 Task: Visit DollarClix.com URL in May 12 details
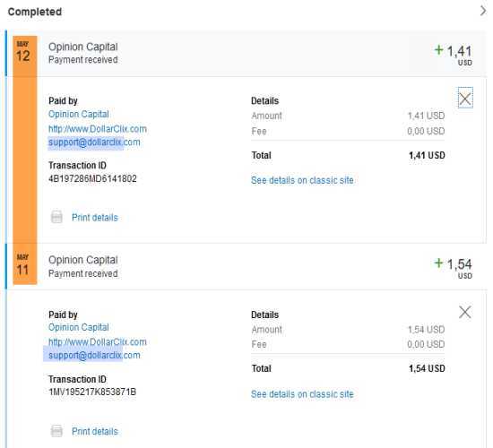point(98,129)
